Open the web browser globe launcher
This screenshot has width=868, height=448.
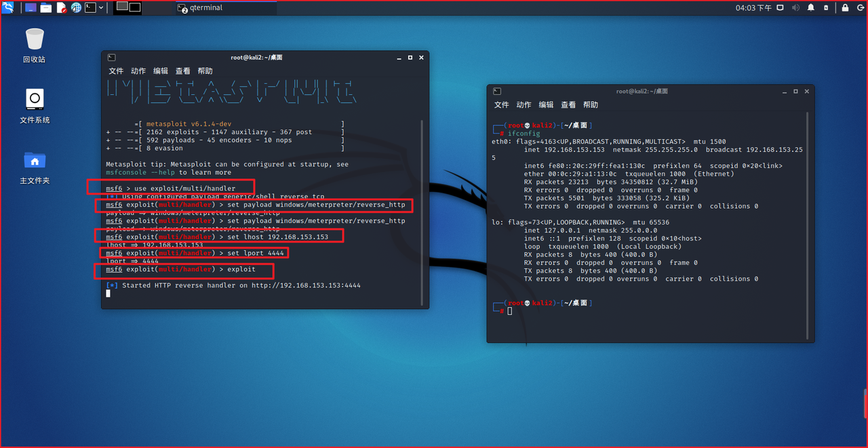tap(76, 8)
